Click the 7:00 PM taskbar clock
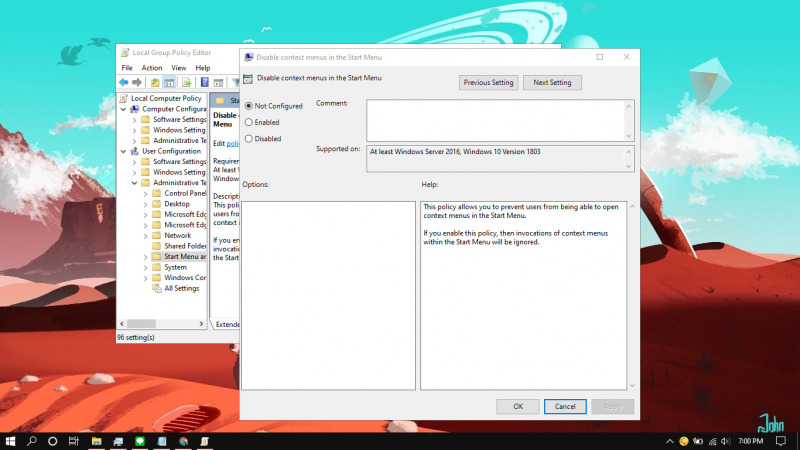This screenshot has width=800, height=450. pyautogui.click(x=751, y=441)
